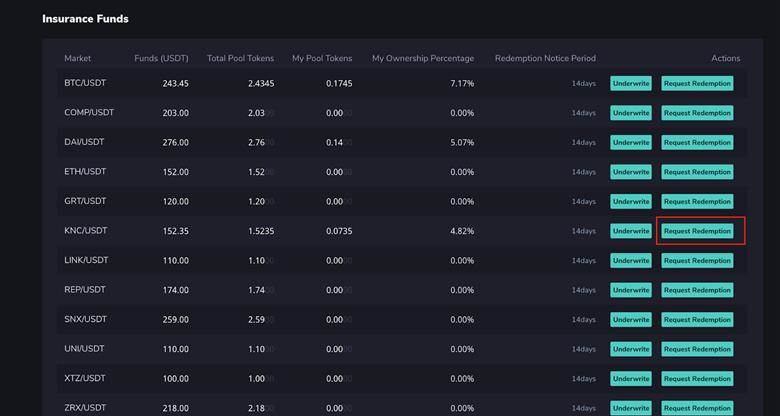Request redemption for GRT/USDT
The image size is (780, 416).
[x=697, y=202]
